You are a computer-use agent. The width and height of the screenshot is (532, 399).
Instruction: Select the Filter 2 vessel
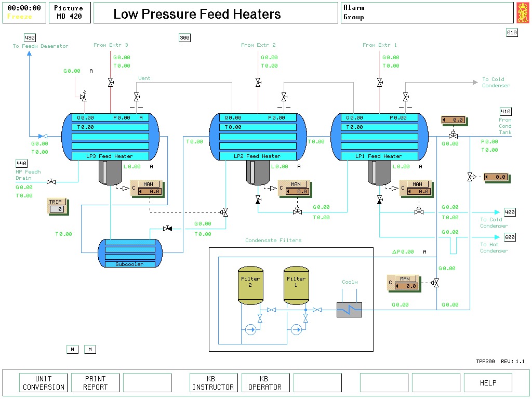(250, 285)
